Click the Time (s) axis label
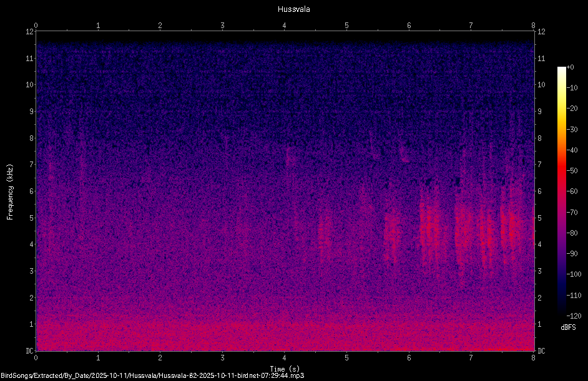The height and width of the screenshot is (381, 588). pyautogui.click(x=285, y=369)
